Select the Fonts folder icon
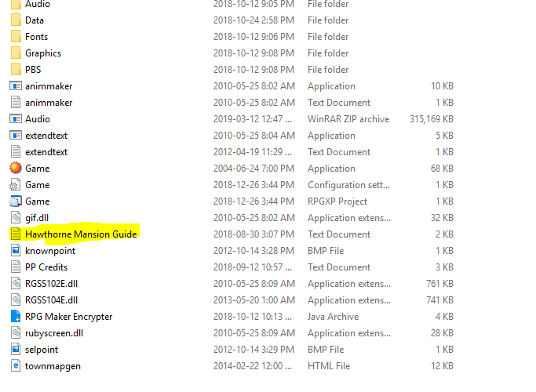The image size is (536, 392). click(x=16, y=37)
